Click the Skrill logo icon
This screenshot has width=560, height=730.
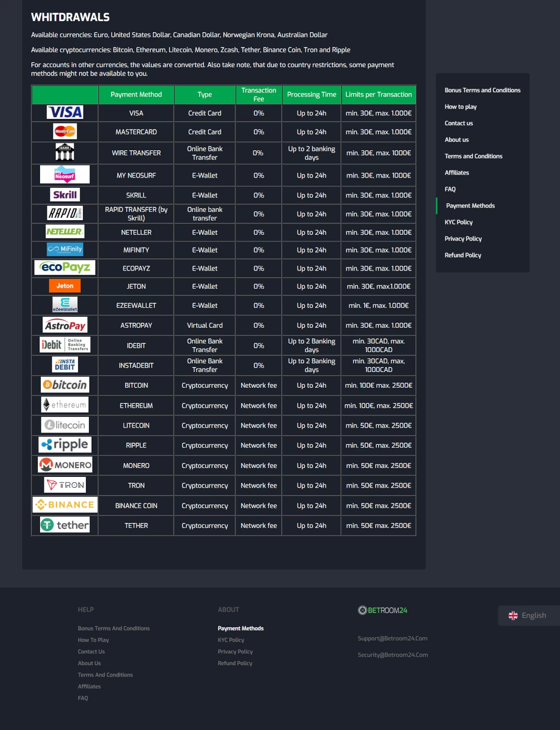[65, 195]
